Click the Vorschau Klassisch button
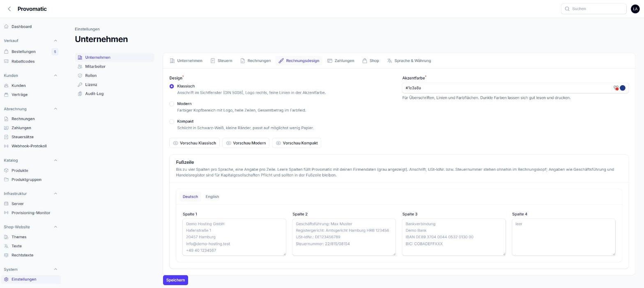 pyautogui.click(x=194, y=143)
